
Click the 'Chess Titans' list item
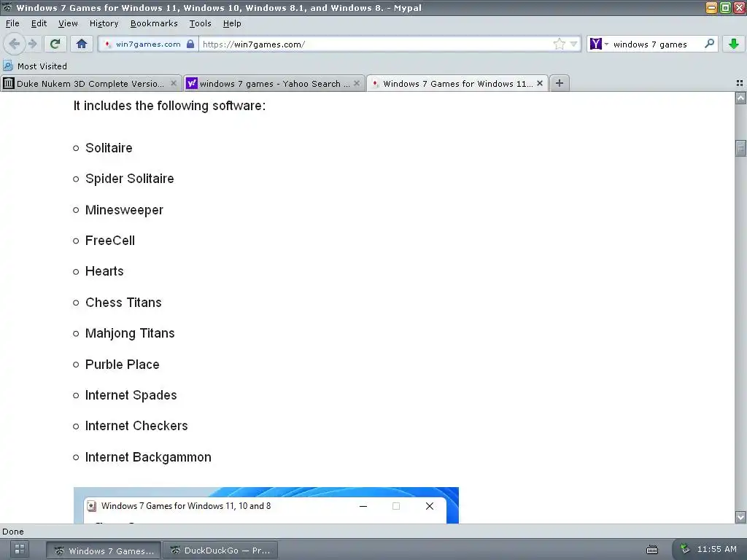[123, 303]
